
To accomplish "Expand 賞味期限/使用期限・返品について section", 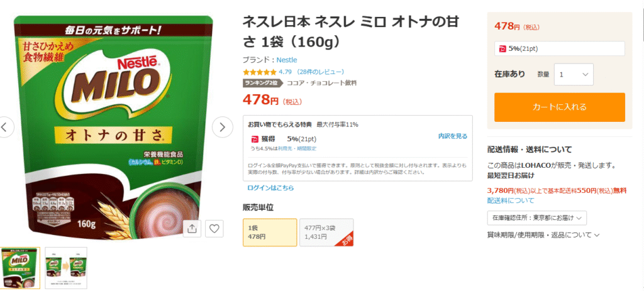I will click(543, 235).
